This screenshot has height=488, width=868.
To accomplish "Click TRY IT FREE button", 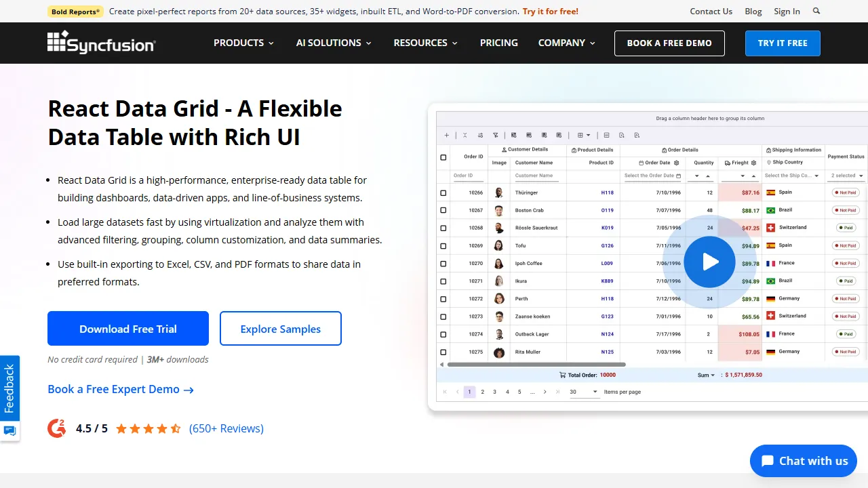I will pyautogui.click(x=783, y=43).
